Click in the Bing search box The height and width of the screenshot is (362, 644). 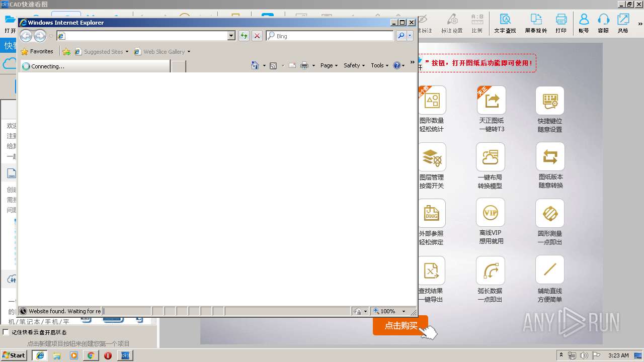(330, 36)
